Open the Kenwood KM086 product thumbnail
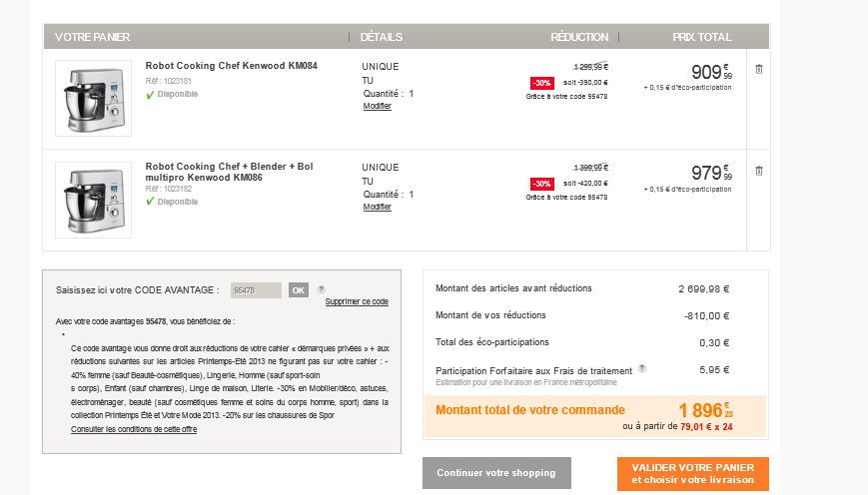868x495 pixels. [93, 200]
